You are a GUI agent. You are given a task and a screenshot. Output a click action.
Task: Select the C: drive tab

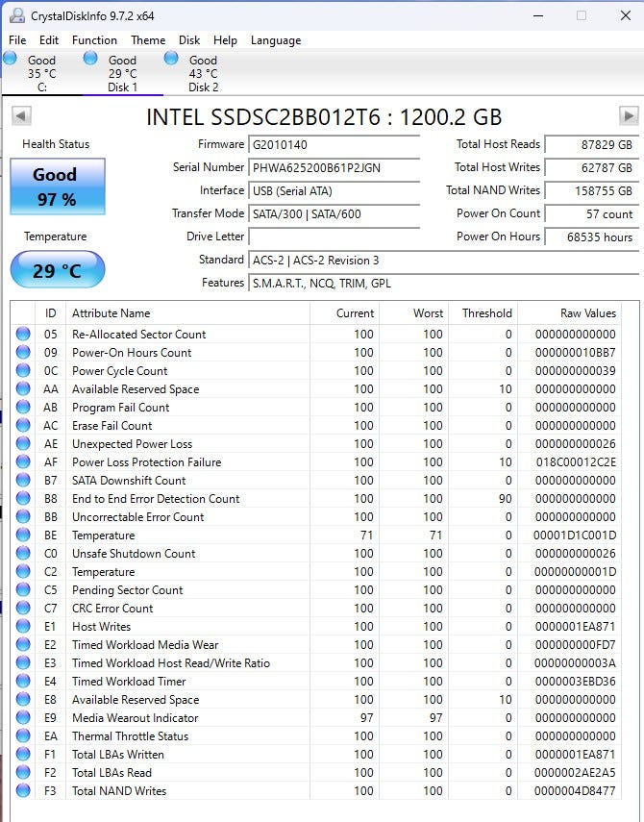(41, 73)
